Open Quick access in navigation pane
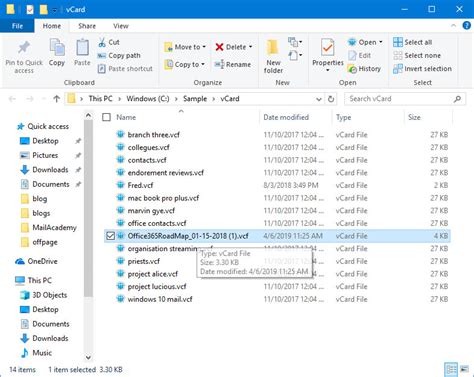Screen dimensions: 474x377 point(43,126)
